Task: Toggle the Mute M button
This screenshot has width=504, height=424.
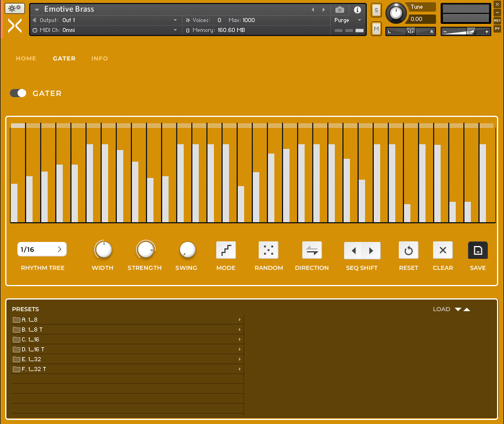Action: click(376, 29)
